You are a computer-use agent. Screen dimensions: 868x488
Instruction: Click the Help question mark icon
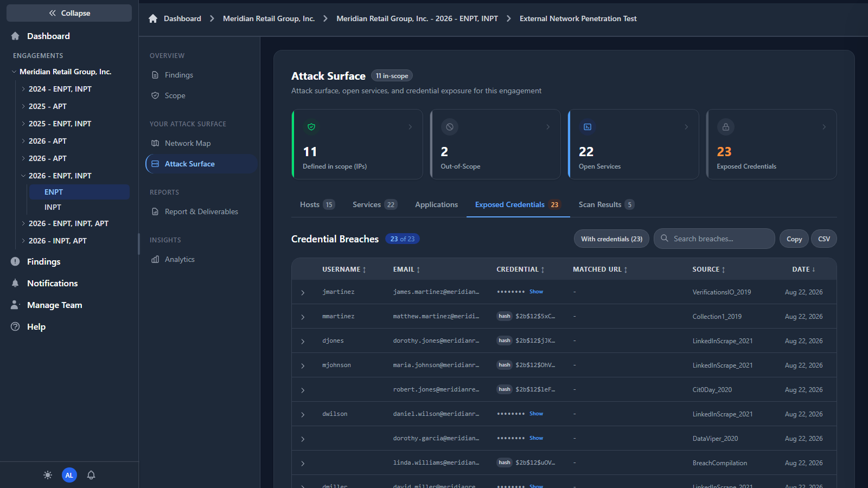(x=15, y=326)
